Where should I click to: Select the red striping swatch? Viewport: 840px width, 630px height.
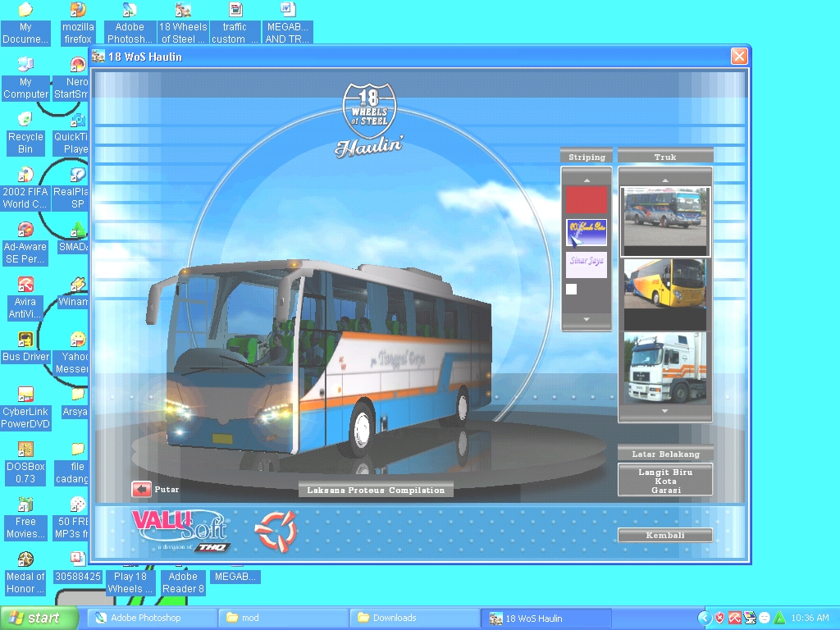pos(587,200)
